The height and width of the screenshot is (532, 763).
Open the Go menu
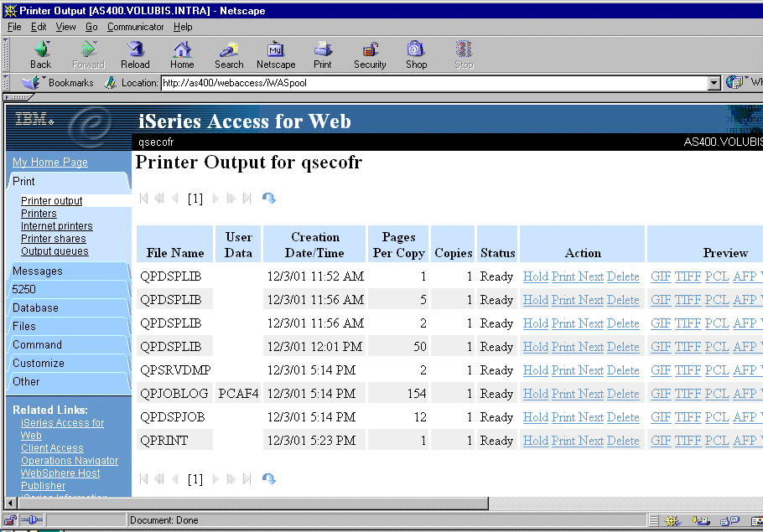tap(91, 27)
